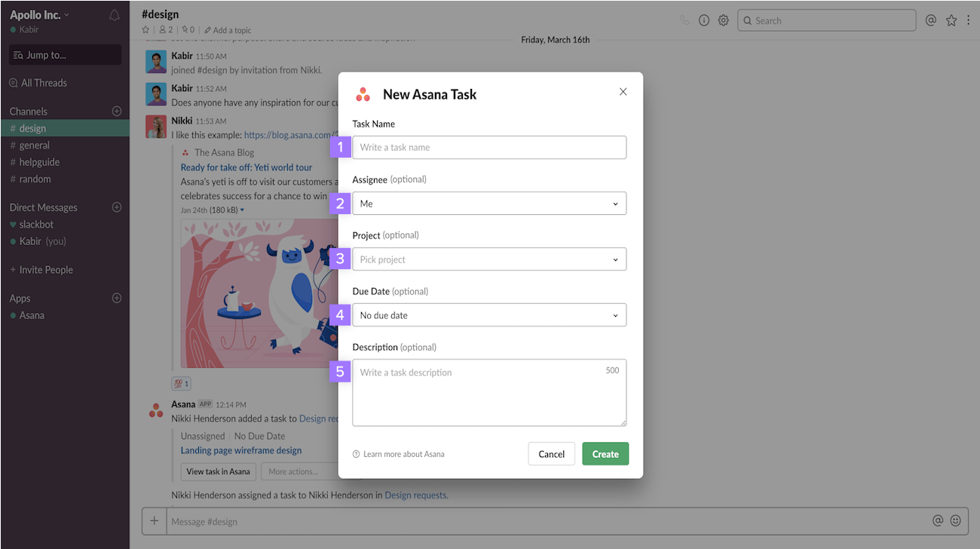Click the Asana app avatar icon
Screen dimensions: 980x549
pyautogui.click(x=156, y=410)
